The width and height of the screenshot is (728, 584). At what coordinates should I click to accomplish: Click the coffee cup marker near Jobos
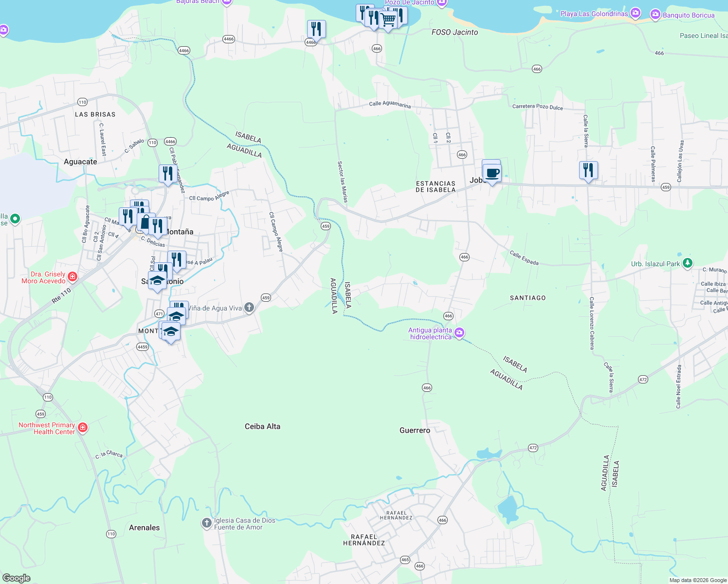pyautogui.click(x=491, y=172)
